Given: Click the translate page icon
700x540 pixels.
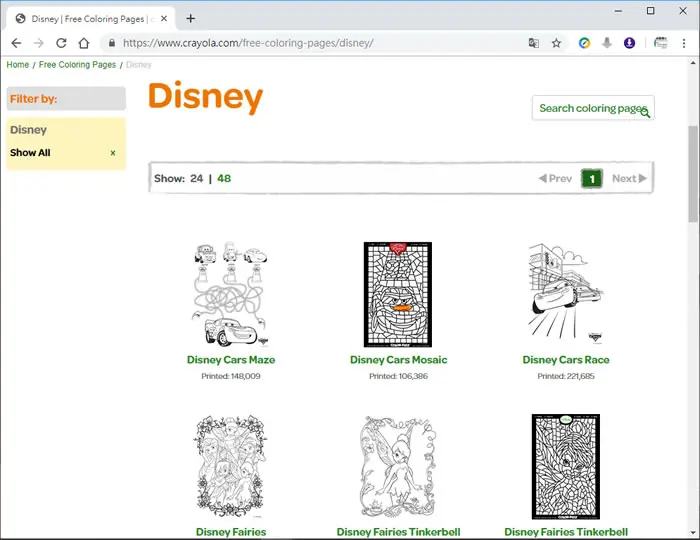Looking at the screenshot, I should tap(533, 43).
